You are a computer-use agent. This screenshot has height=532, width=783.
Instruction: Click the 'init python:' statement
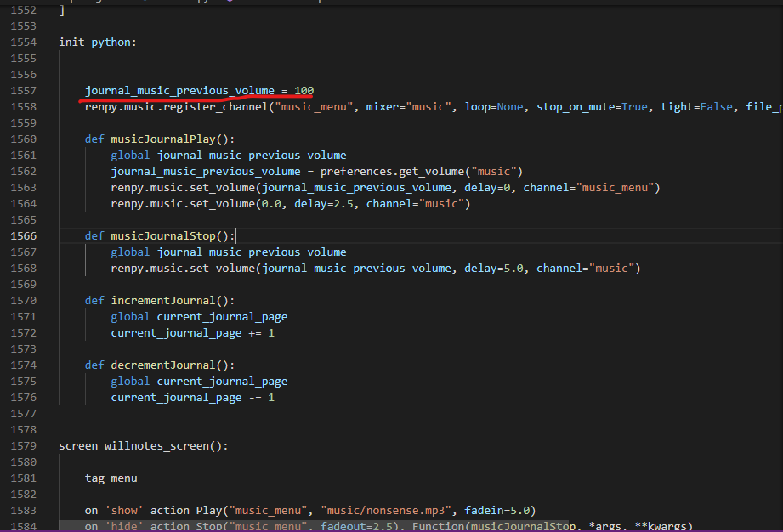pyautogui.click(x=98, y=42)
